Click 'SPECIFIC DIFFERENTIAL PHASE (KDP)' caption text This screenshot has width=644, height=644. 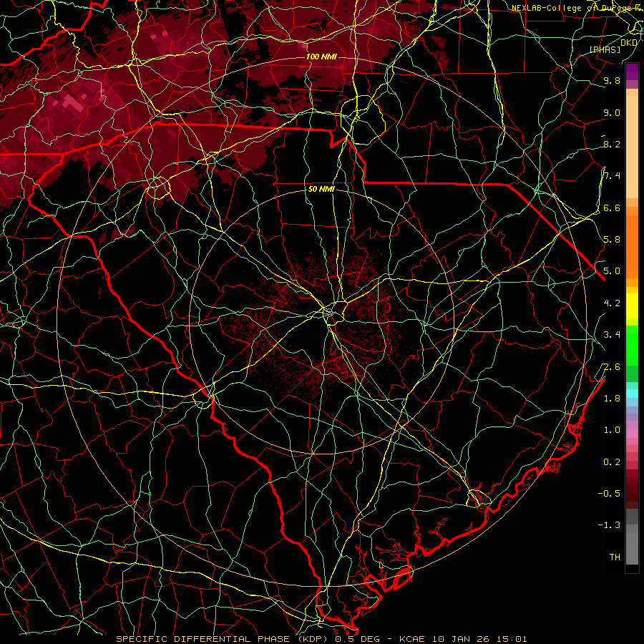(x=224, y=639)
